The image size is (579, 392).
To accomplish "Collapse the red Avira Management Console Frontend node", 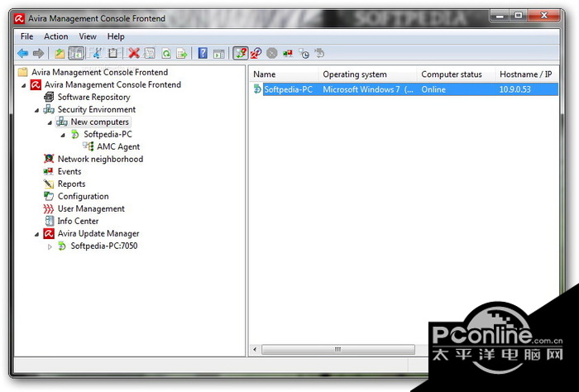I will [x=24, y=85].
